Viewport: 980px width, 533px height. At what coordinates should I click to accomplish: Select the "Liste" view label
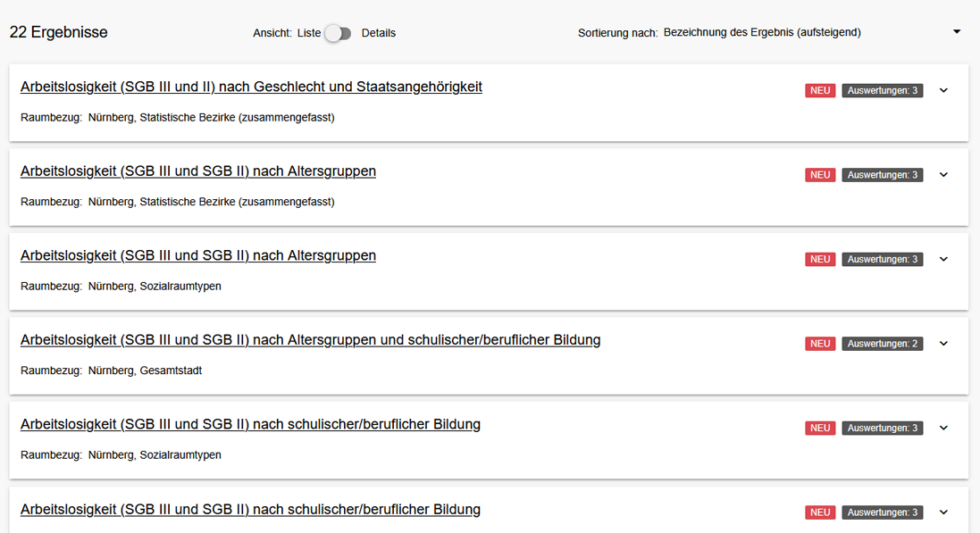[x=309, y=33]
